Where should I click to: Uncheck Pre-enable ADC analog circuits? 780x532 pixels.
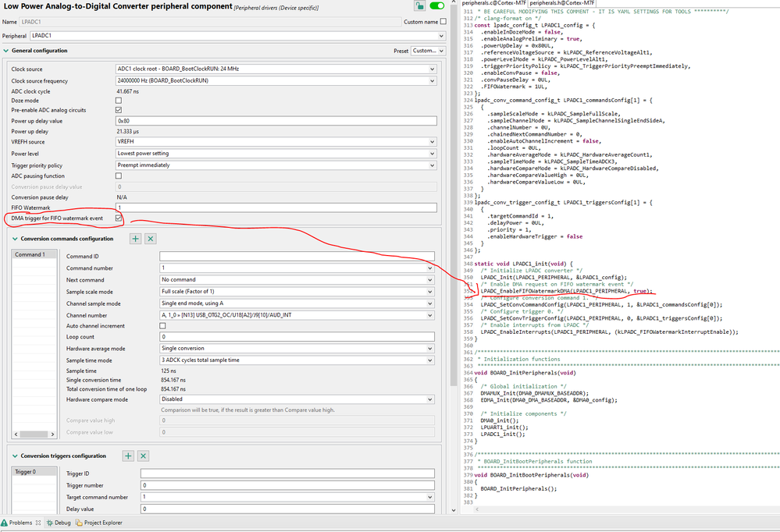tap(119, 110)
